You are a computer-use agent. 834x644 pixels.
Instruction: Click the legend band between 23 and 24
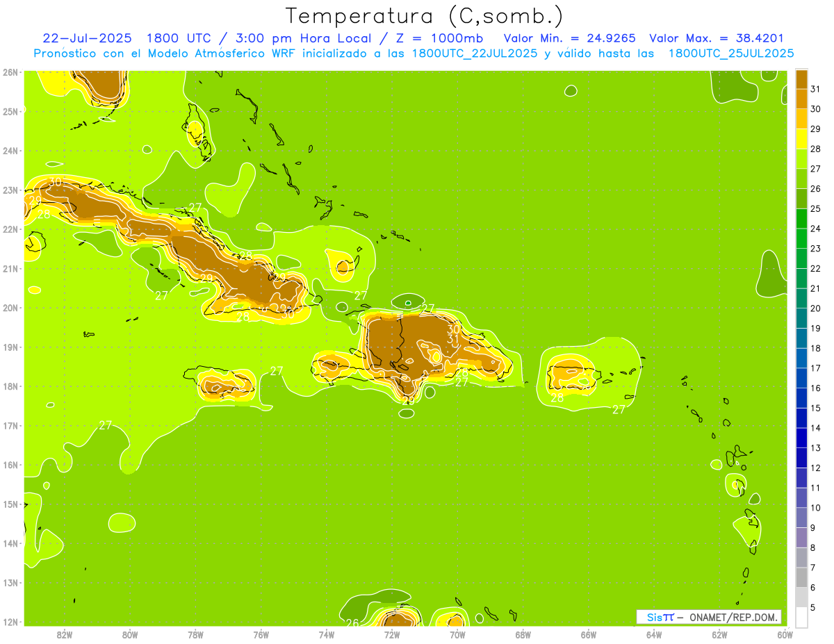801,238
